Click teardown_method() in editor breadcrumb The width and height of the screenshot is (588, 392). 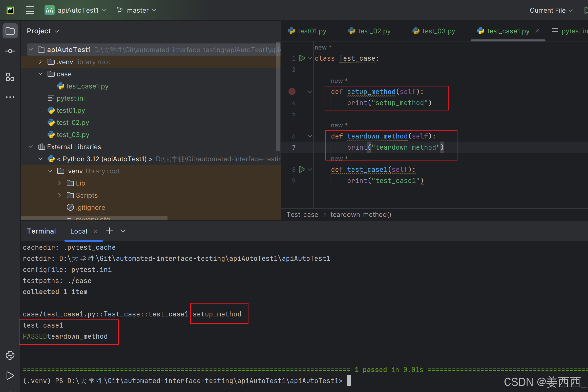[361, 215]
